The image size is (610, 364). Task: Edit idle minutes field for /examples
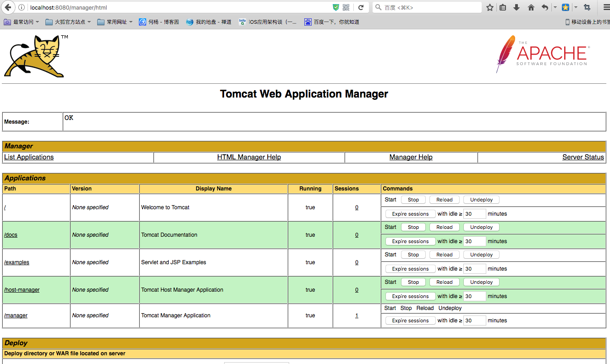[474, 269]
